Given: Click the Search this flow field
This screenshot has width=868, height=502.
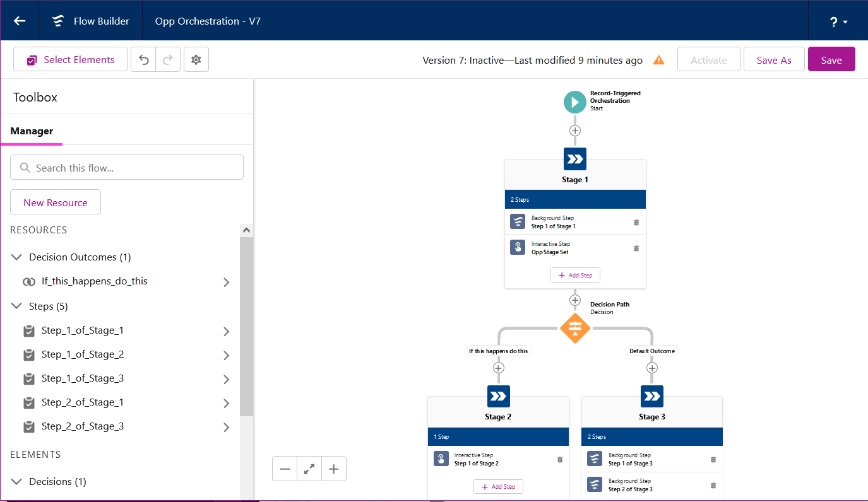Looking at the screenshot, I should (x=126, y=167).
